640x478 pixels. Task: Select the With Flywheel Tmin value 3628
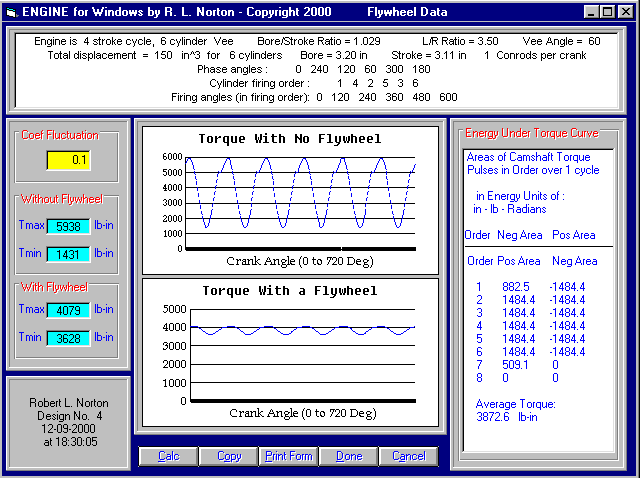point(68,338)
